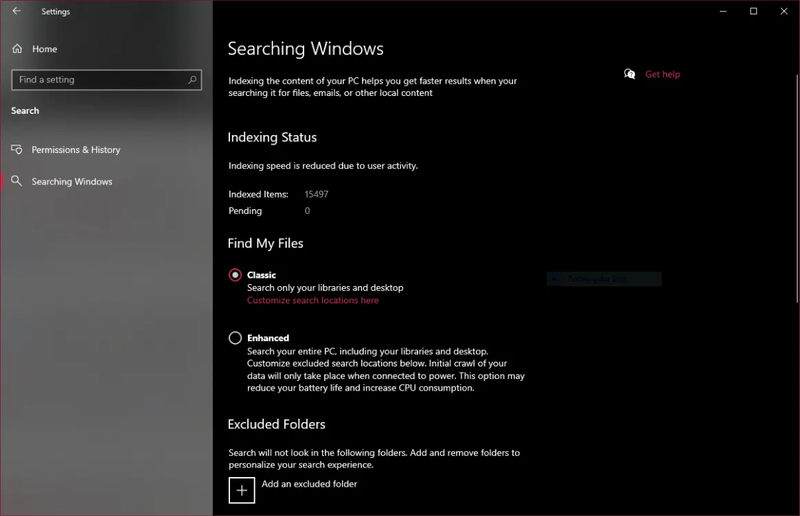Image resolution: width=800 pixels, height=516 pixels.
Task: Select the Enhanced search radio button
Action: (x=235, y=338)
